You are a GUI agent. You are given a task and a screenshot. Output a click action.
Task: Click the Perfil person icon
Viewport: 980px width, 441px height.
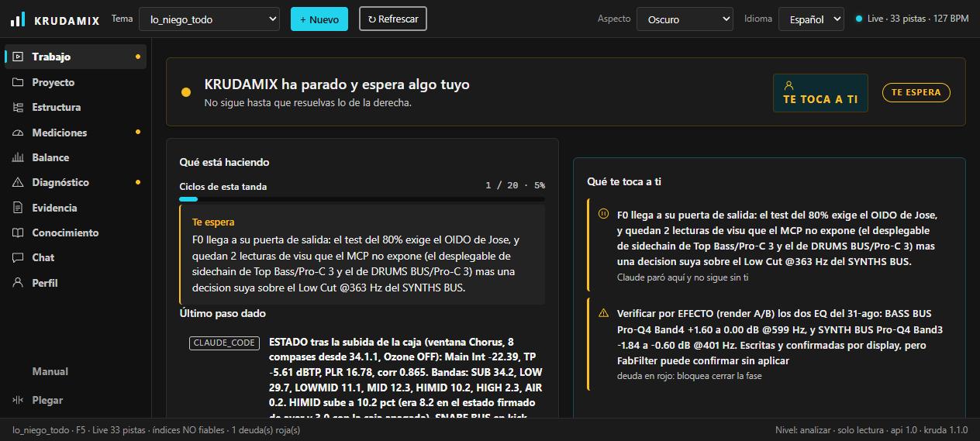tap(18, 283)
